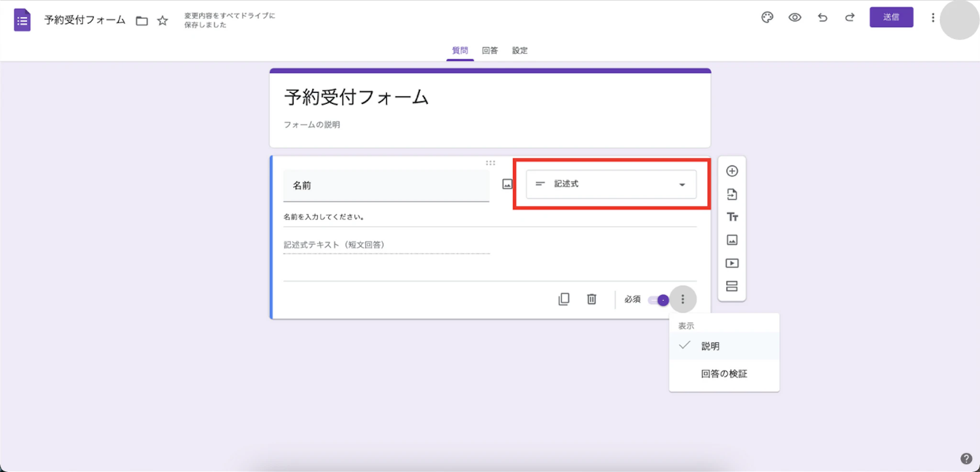980x472 pixels.
Task: Delete the 名前 question
Action: click(591, 299)
